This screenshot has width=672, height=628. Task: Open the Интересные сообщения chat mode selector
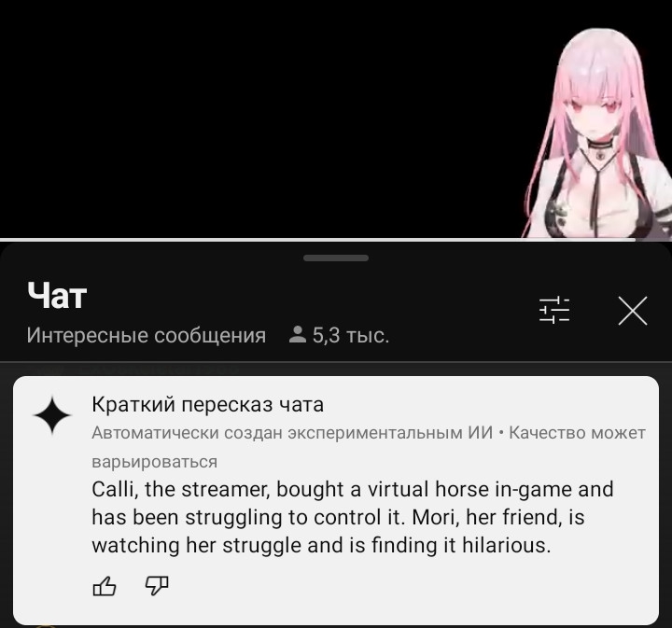[147, 335]
